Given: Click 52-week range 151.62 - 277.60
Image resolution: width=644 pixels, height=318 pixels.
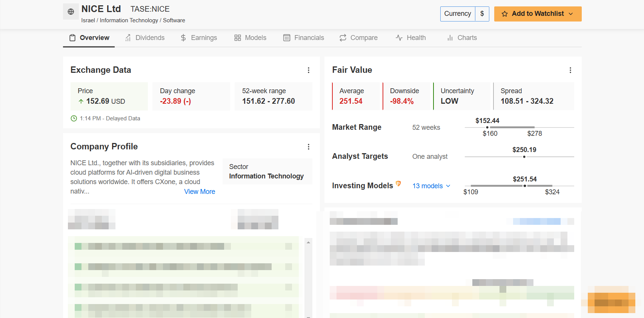Looking at the screenshot, I should coord(274,96).
